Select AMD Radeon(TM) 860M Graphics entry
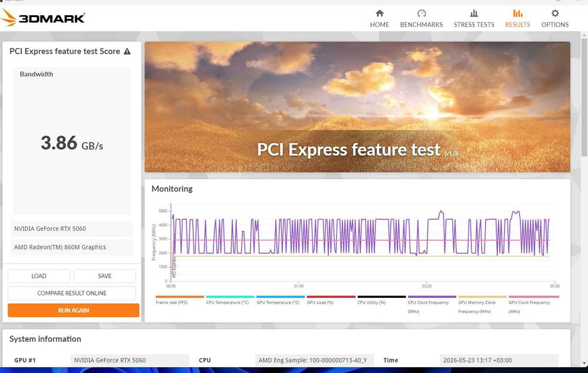 pos(72,247)
